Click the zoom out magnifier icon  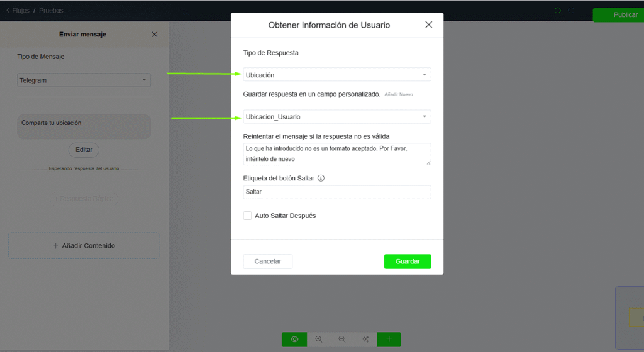pos(341,339)
